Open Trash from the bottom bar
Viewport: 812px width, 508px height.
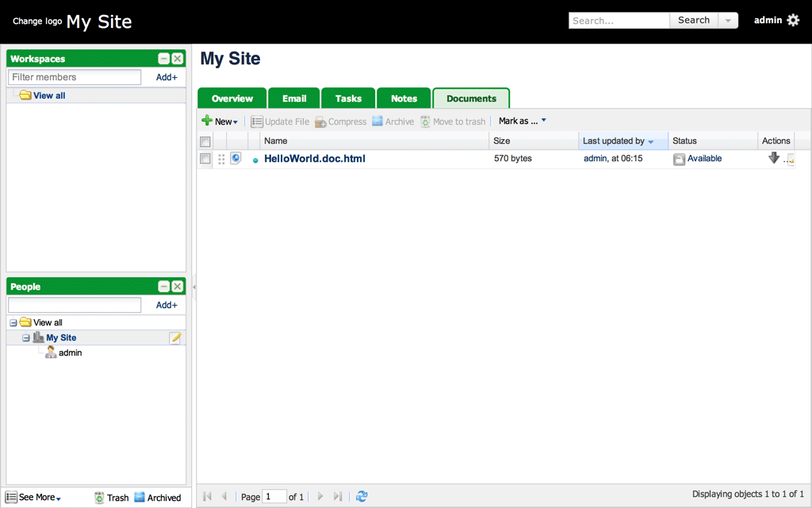(111, 498)
